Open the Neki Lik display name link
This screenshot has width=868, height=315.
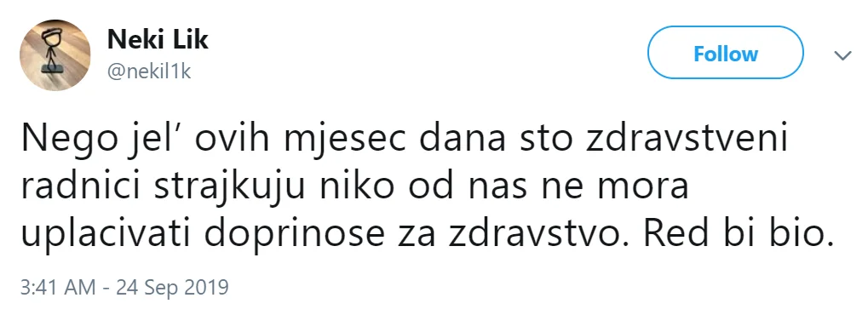click(x=158, y=39)
